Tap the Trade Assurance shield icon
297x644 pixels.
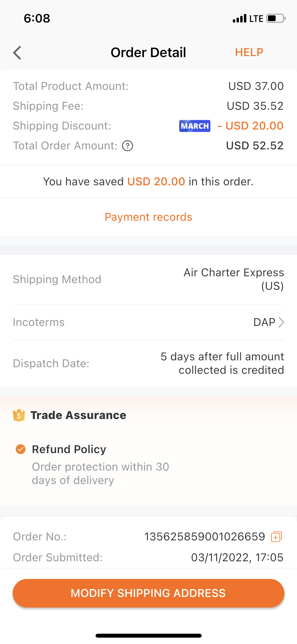19,415
